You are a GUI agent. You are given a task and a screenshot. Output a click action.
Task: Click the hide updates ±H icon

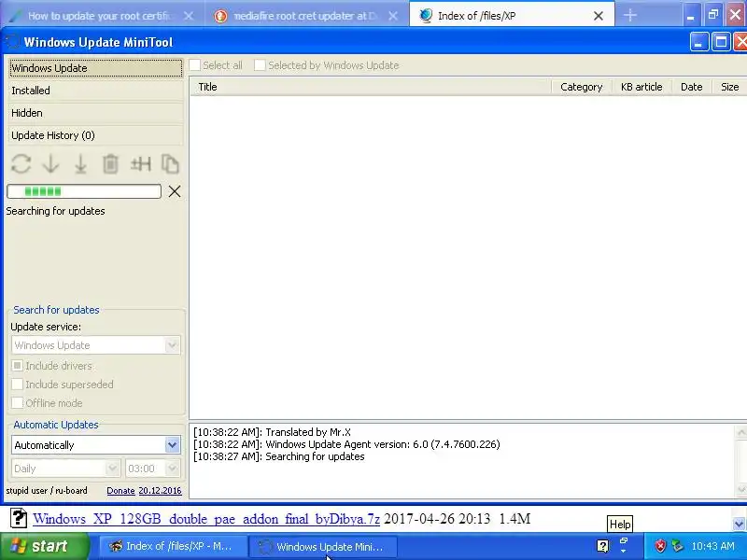(x=141, y=164)
